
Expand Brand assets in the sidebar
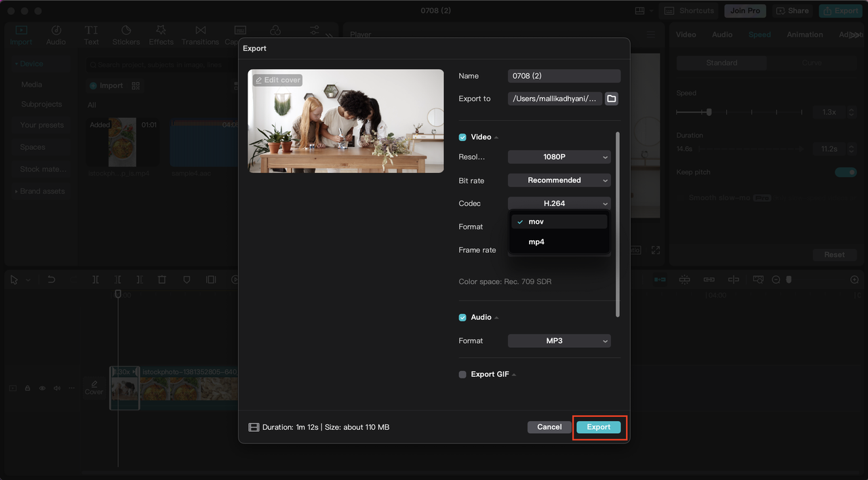pyautogui.click(x=40, y=191)
